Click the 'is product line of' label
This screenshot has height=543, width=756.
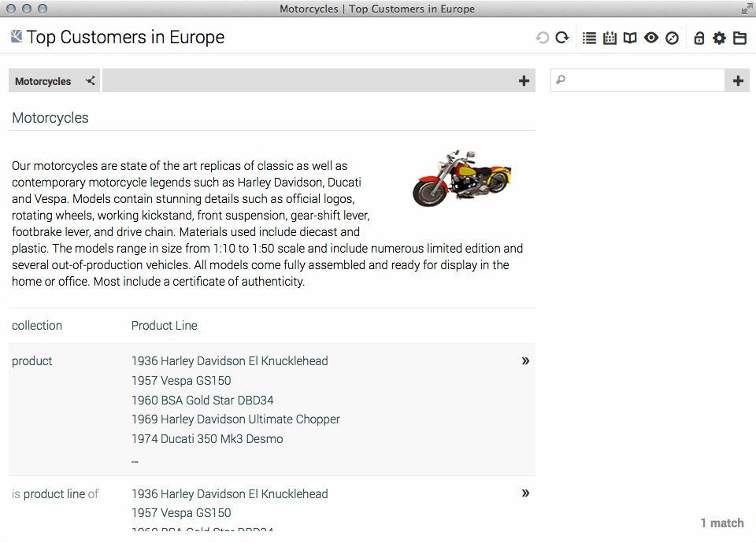pyautogui.click(x=55, y=494)
